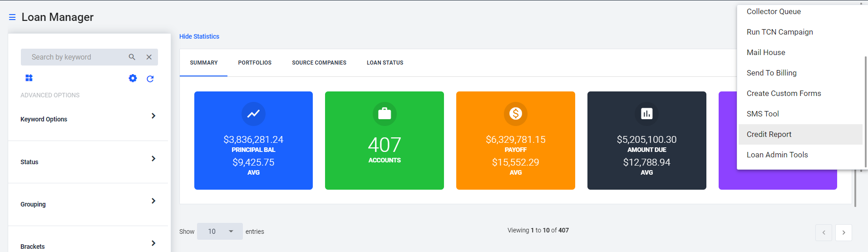Click the $12,788.94 average amount due
868x252 pixels.
[x=647, y=162]
